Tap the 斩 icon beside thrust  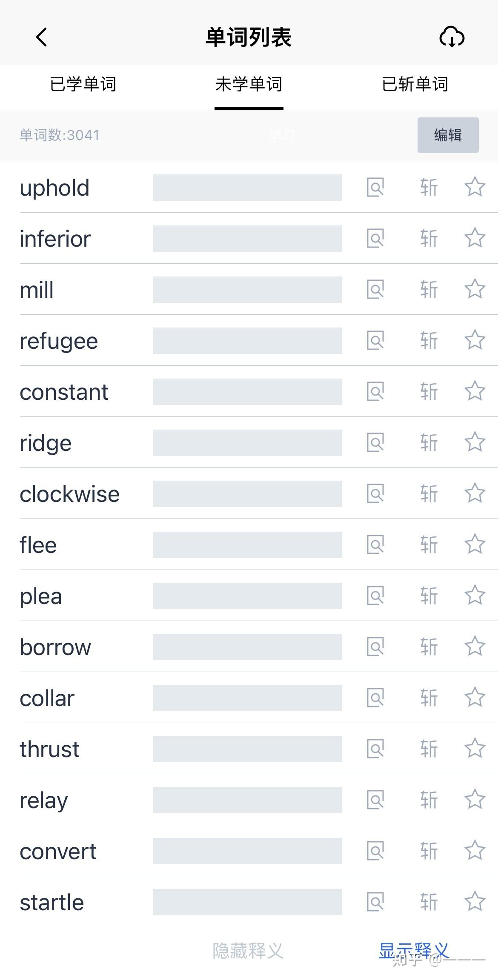point(429,749)
